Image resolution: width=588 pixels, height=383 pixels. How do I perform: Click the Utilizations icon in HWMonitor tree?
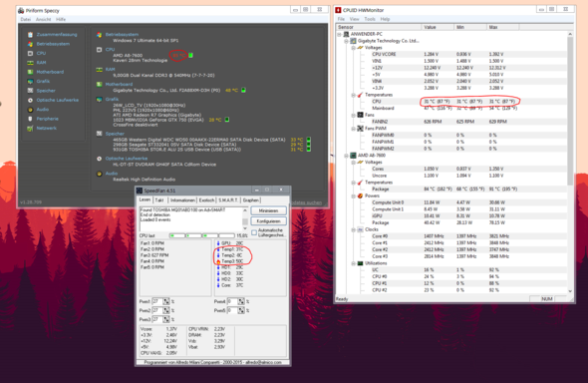pos(360,263)
